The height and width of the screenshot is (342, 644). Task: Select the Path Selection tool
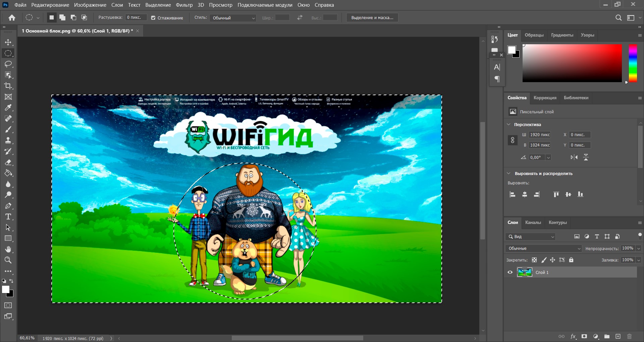coord(8,228)
